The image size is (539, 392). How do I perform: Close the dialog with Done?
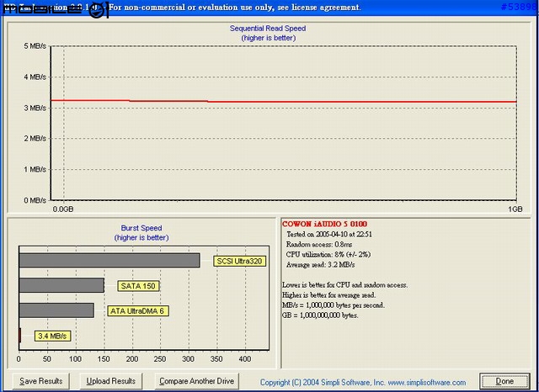click(x=504, y=381)
